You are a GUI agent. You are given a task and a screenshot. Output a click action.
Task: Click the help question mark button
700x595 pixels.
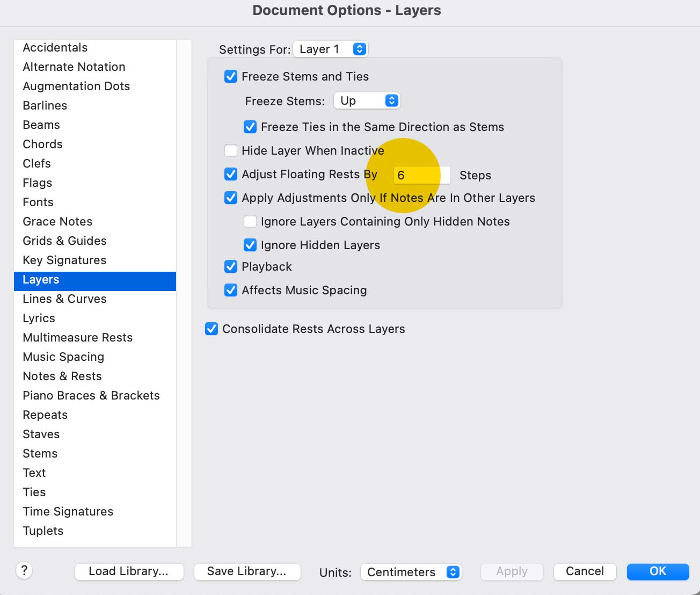pos(24,570)
